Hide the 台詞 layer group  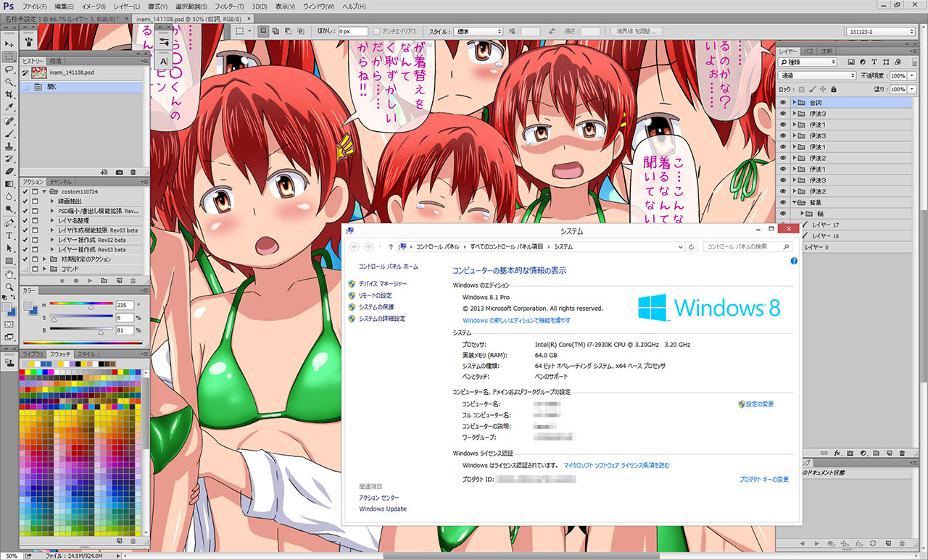click(783, 103)
